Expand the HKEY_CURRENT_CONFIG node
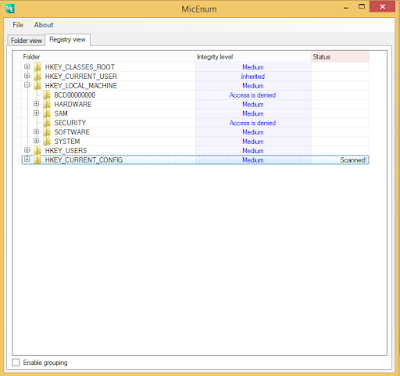The width and height of the screenshot is (400, 376). pos(27,160)
